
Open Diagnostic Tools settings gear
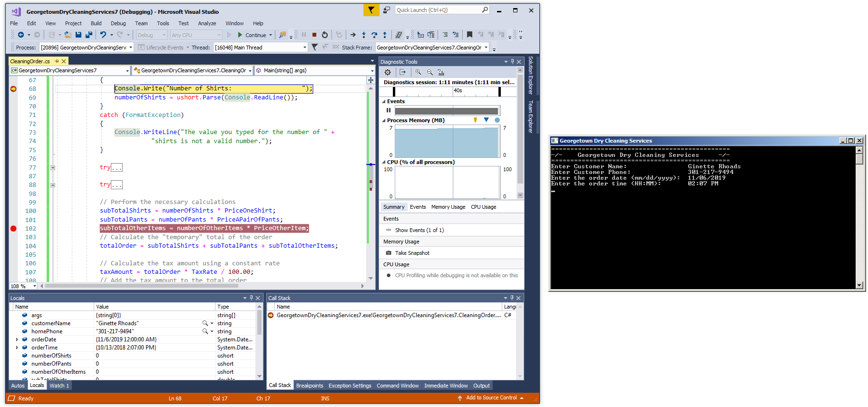tap(388, 72)
